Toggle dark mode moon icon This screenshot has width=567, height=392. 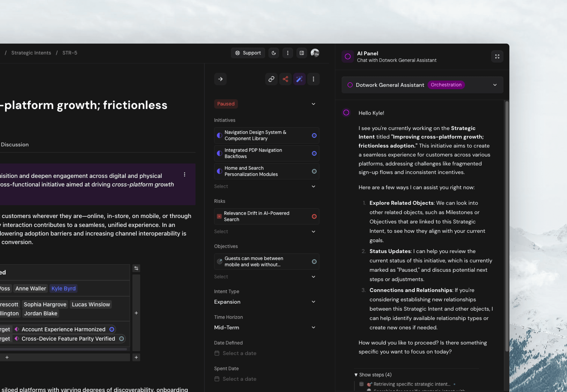274,53
